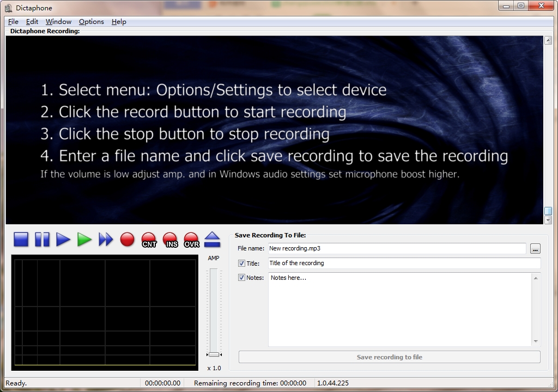Uncheck the Notes checkbox
The height and width of the screenshot is (392, 558).
pos(242,278)
